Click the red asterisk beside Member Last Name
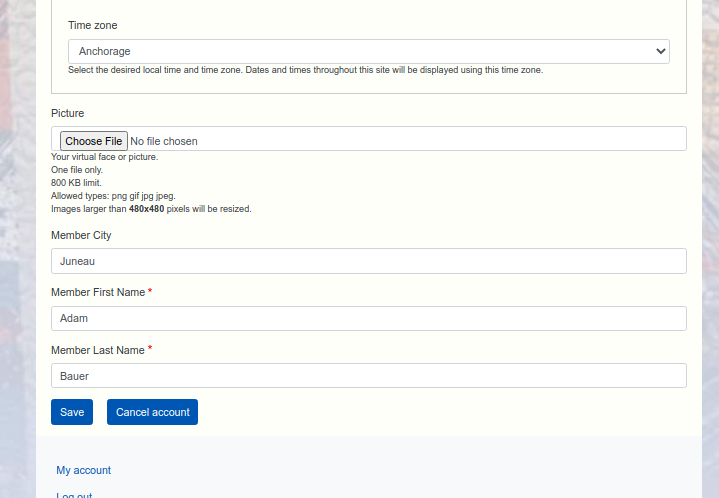 tap(150, 349)
